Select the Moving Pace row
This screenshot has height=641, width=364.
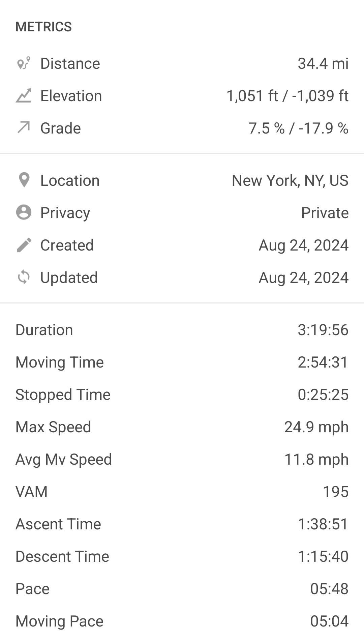pyautogui.click(x=182, y=621)
